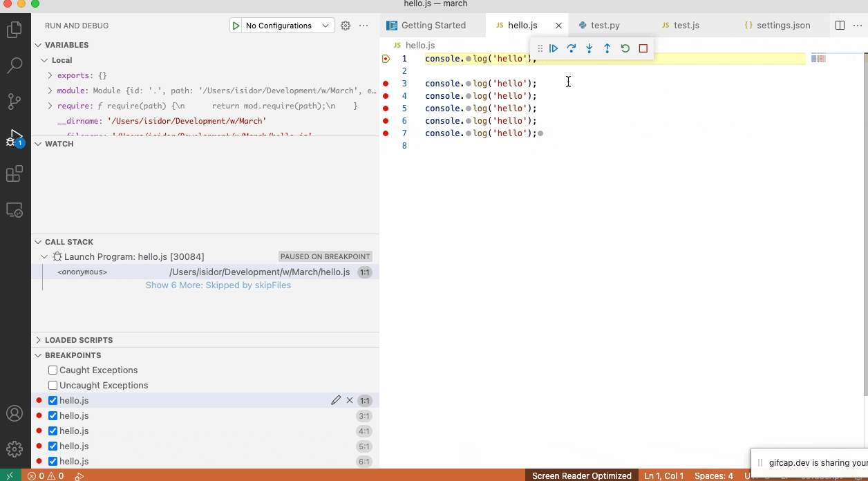This screenshot has width=868, height=481.
Task: Open the Source Control view
Action: click(x=15, y=102)
